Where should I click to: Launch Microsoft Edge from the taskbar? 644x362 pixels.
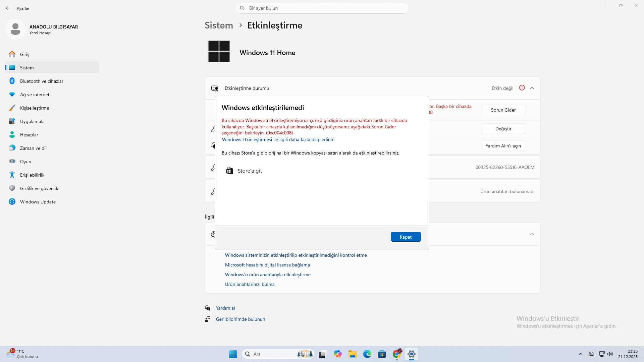(367, 354)
